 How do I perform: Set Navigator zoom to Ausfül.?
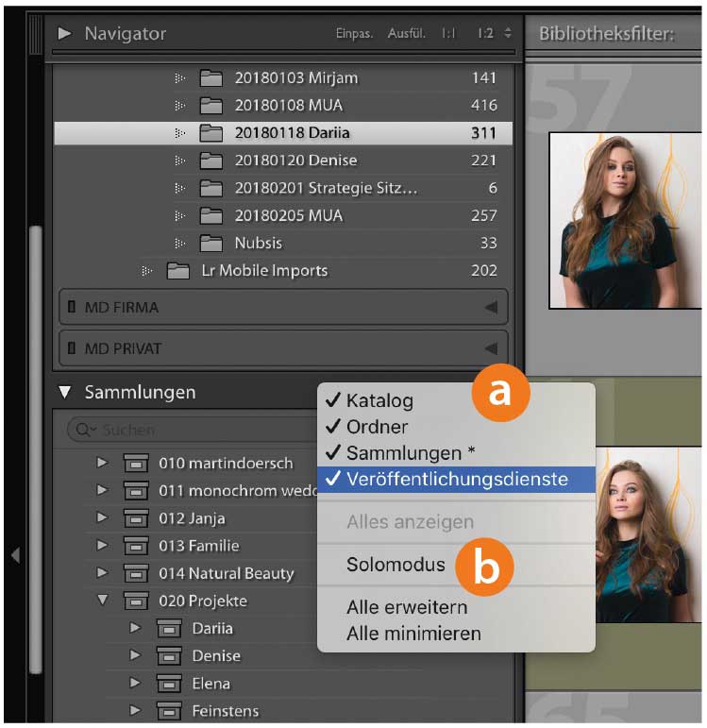click(406, 34)
